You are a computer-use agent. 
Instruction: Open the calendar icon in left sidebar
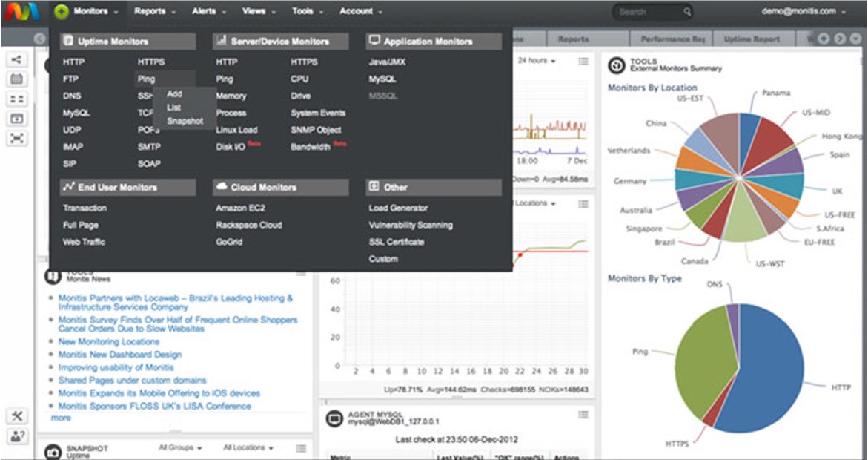coord(16,79)
